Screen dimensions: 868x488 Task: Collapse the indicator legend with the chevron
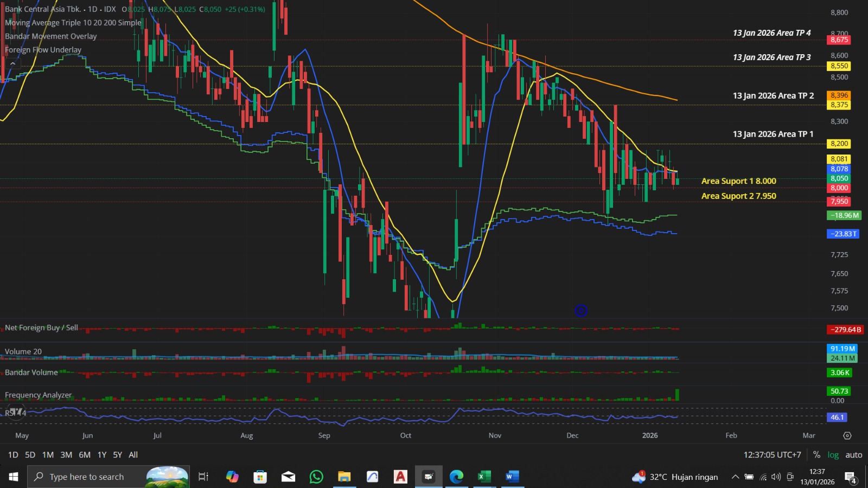12,64
